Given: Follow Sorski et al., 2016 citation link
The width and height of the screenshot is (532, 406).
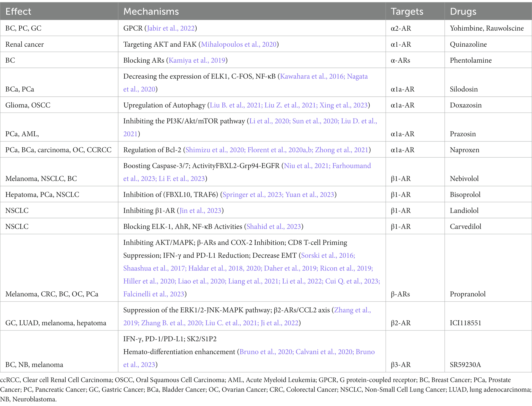Looking at the screenshot, I should point(328,255).
